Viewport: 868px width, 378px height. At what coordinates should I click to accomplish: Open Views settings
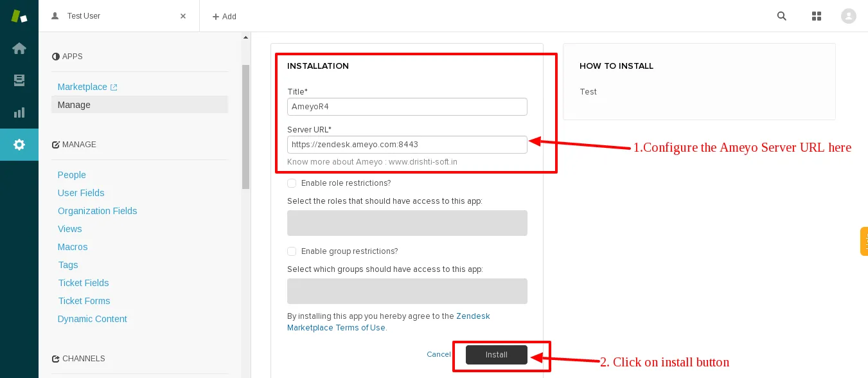69,229
